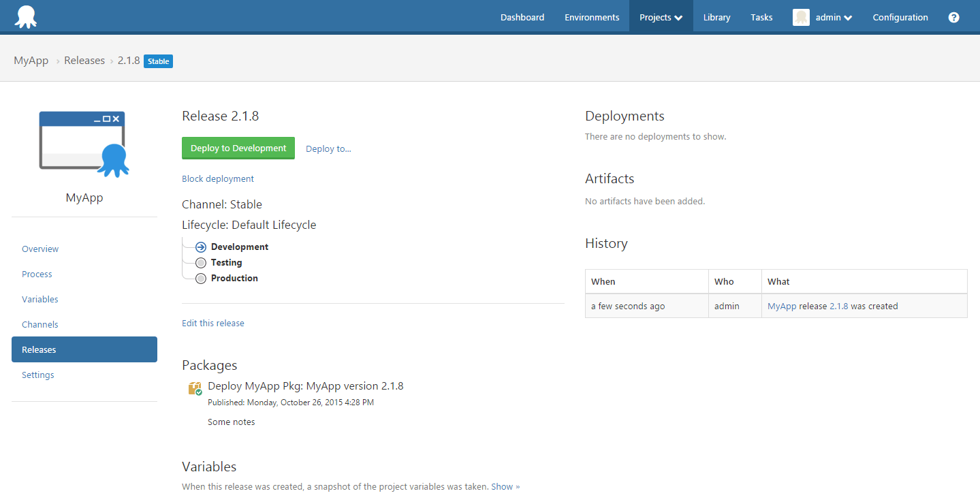Expand the Projects dropdown menu
The width and height of the screenshot is (980, 504).
click(661, 18)
